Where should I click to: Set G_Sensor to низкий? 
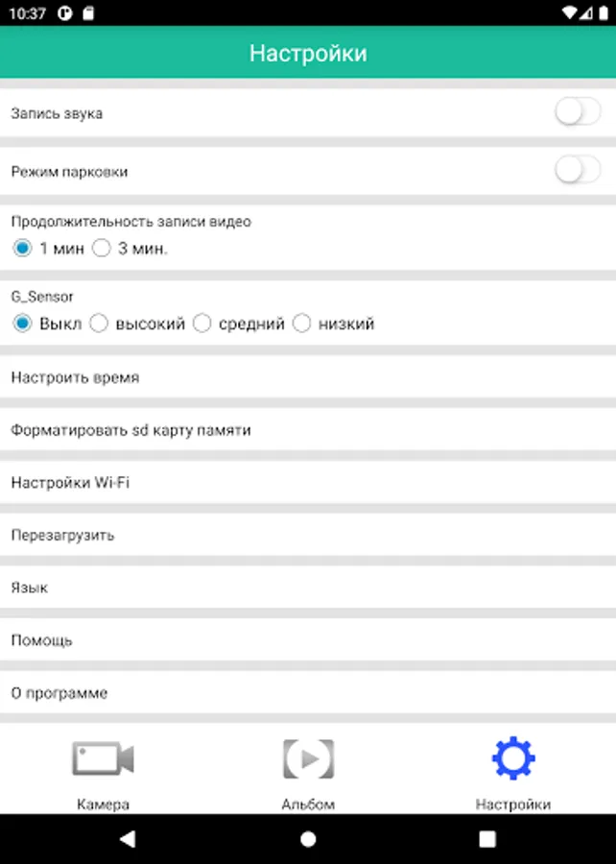coord(302,324)
